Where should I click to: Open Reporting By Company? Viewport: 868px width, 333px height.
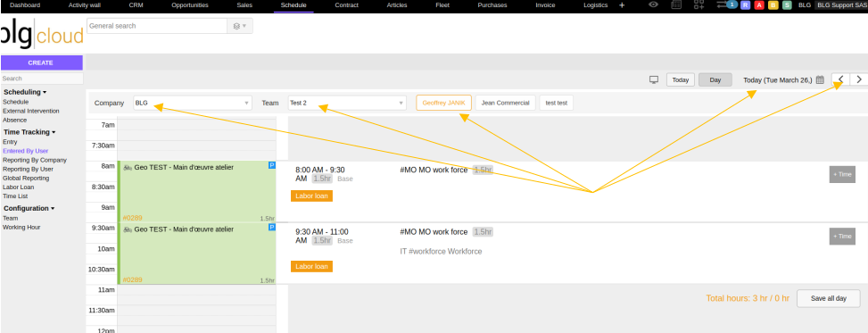pos(35,160)
